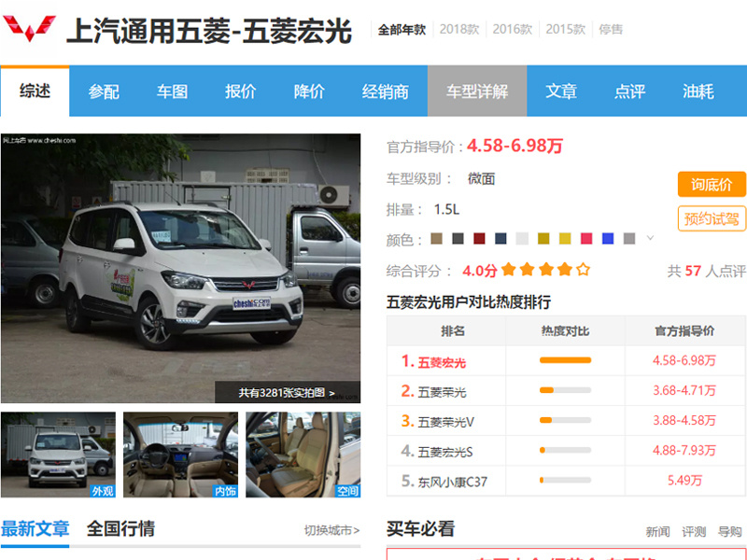The height and width of the screenshot is (560, 747).
Task: Click the 热度对比 column header
Action: coord(565,331)
